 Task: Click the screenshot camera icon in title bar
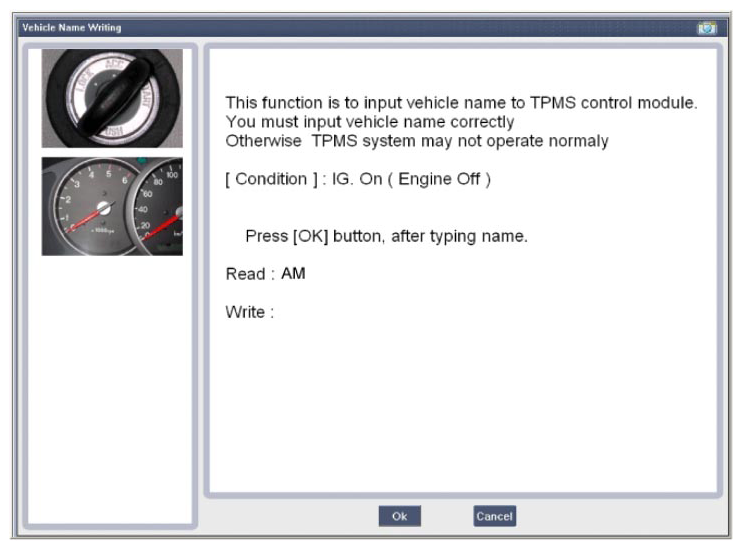[x=707, y=28]
